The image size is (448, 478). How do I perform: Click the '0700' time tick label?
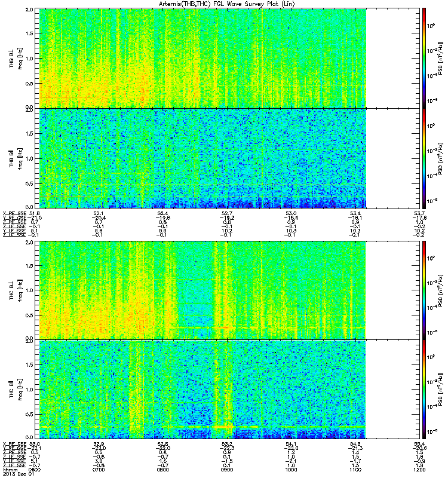99,470
